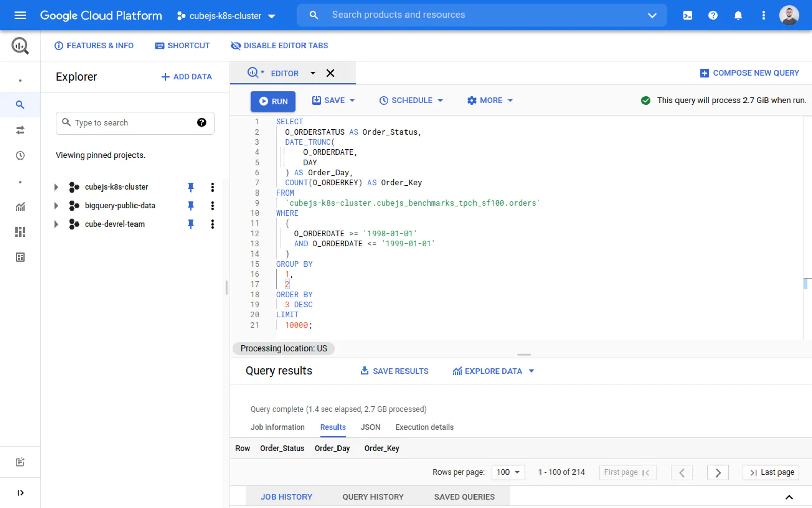Switch to Job information tab
Image resolution: width=812 pixels, height=508 pixels.
click(x=278, y=427)
